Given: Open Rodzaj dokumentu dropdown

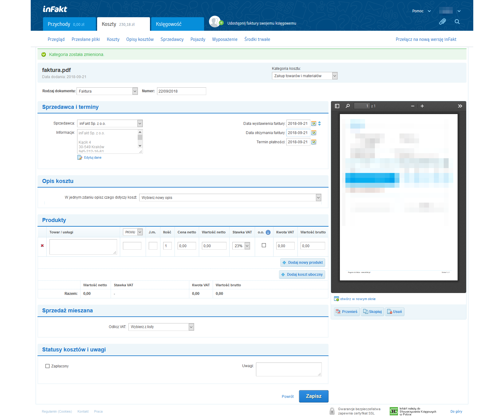Looking at the screenshot, I should click(x=107, y=91).
